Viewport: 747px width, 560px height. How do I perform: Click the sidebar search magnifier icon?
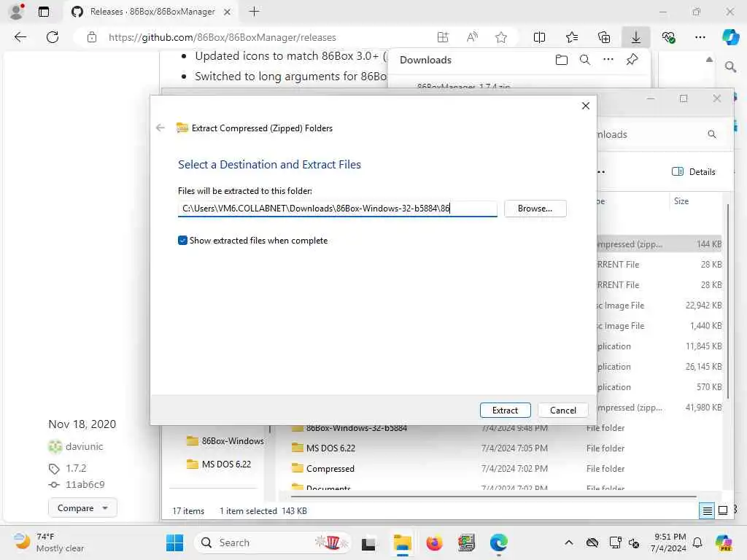[730, 67]
